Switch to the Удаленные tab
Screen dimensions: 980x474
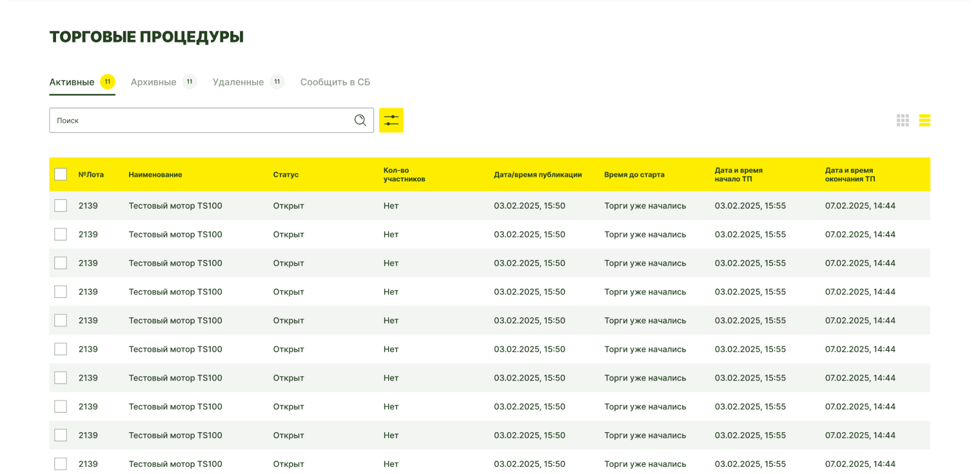point(248,82)
